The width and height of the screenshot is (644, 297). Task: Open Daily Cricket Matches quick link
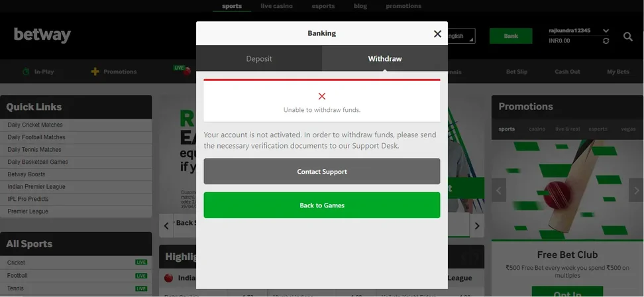[x=35, y=125]
